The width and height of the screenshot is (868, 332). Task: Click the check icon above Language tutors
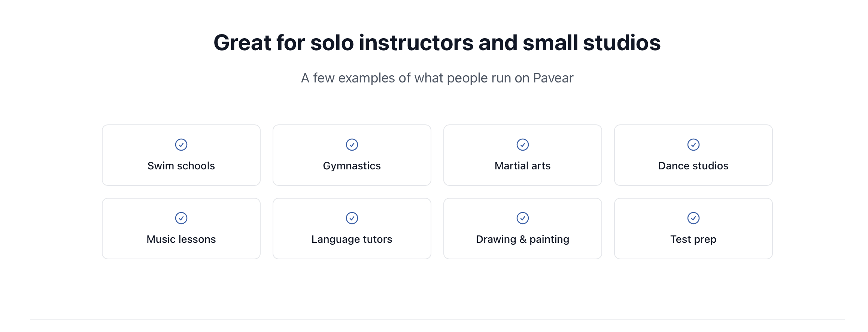(x=352, y=218)
